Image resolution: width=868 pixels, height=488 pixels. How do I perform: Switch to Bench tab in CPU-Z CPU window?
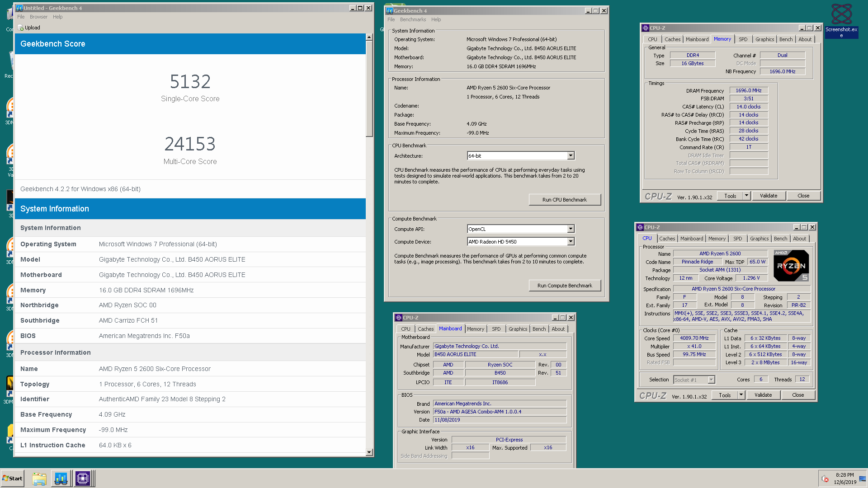click(780, 239)
